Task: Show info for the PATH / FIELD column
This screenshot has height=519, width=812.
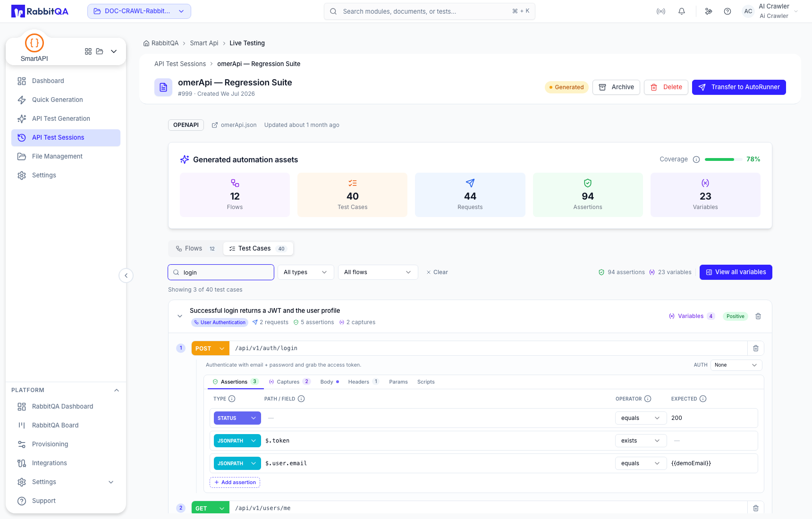Action: coord(301,399)
